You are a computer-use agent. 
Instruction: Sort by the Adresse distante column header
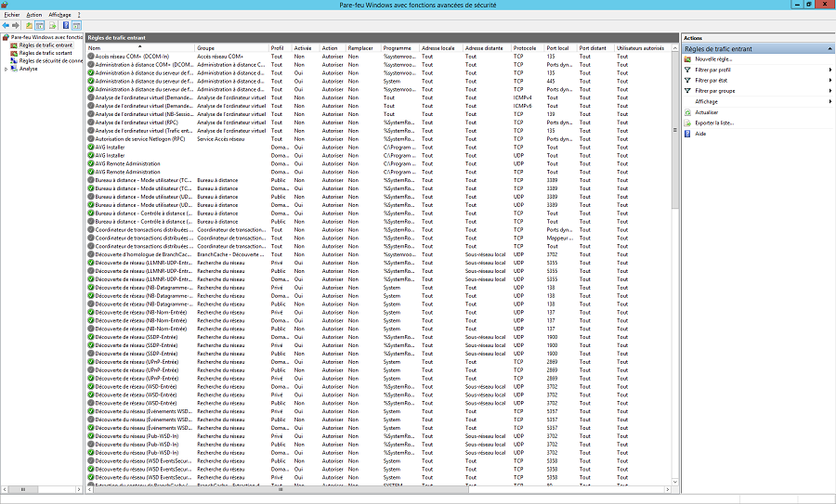point(487,48)
